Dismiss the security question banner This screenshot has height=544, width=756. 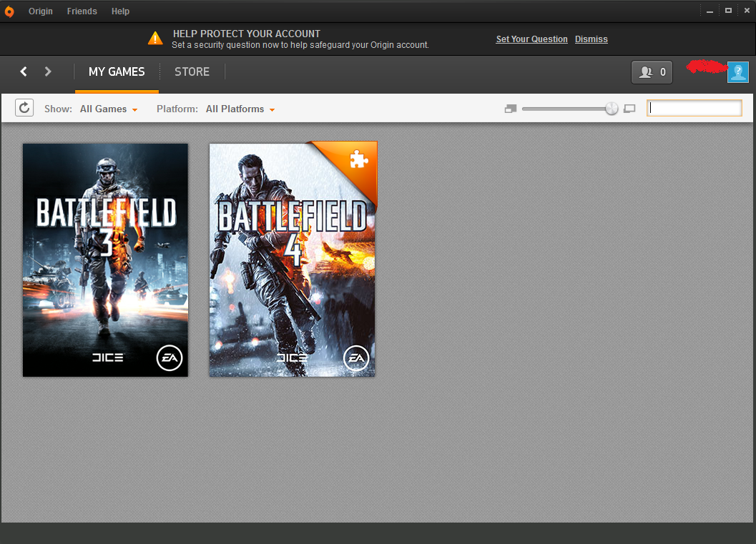click(x=591, y=39)
